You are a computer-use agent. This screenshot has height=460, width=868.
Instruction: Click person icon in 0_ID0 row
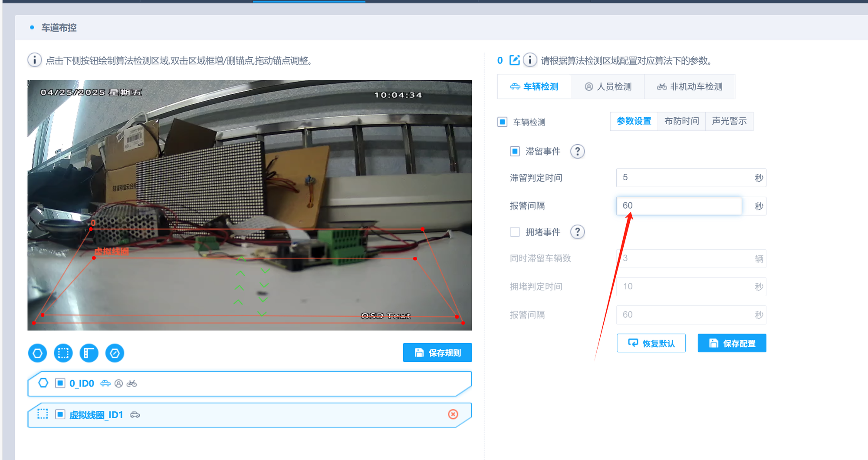[118, 384]
